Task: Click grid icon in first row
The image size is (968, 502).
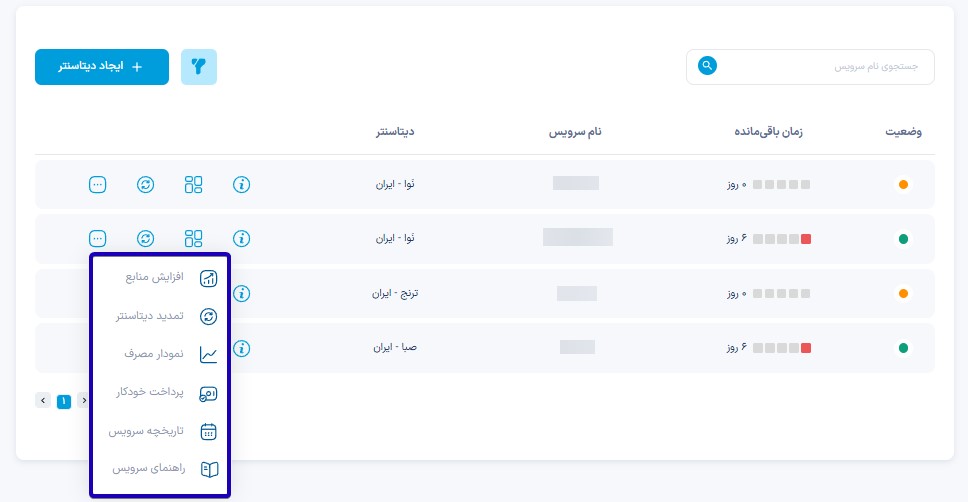Action: point(193,185)
